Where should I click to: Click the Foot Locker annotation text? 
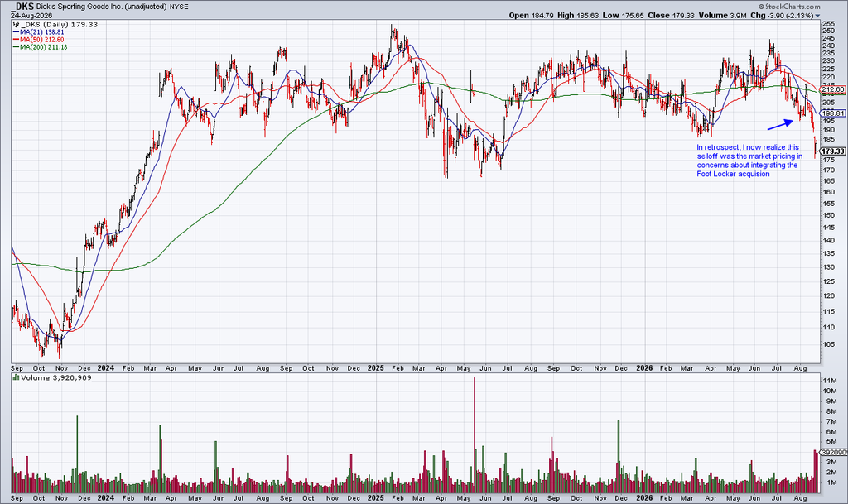click(x=748, y=161)
